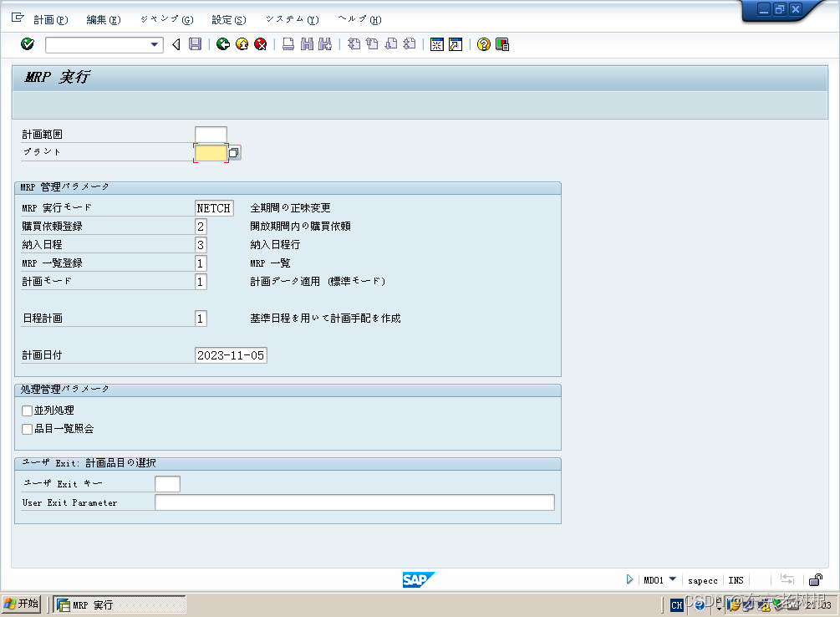The width and height of the screenshot is (840, 617).
Task: Open the プラント value help dropdown
Action: coord(232,152)
